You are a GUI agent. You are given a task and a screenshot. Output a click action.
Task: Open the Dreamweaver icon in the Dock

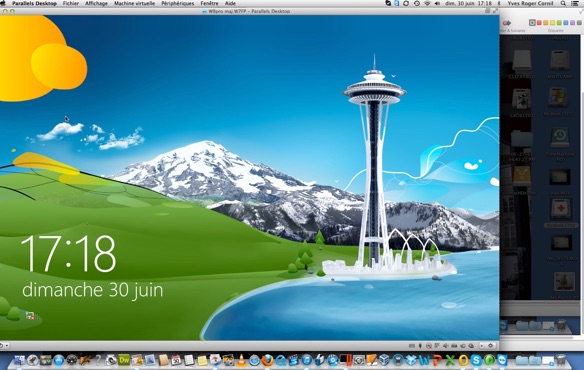124,360
